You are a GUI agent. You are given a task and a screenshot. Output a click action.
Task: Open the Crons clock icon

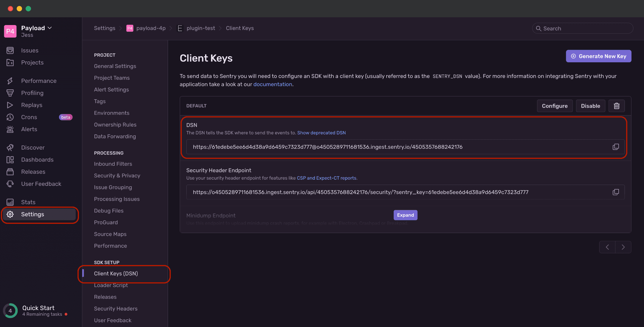click(10, 117)
